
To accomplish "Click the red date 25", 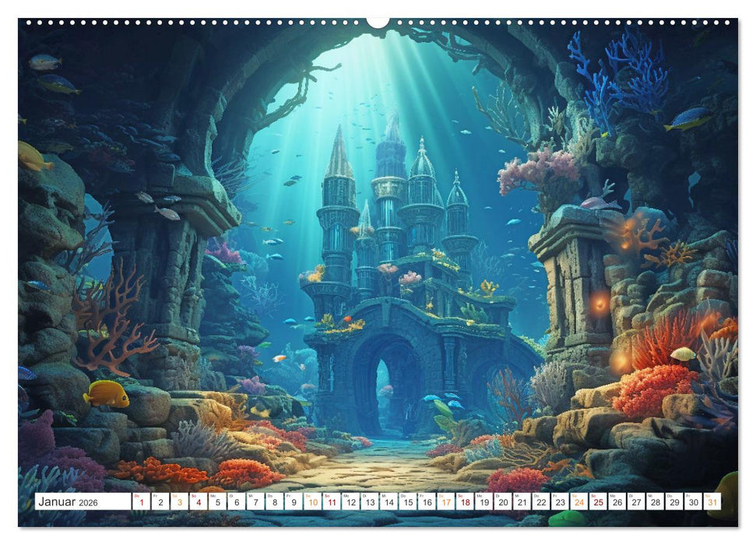I will [x=600, y=503].
